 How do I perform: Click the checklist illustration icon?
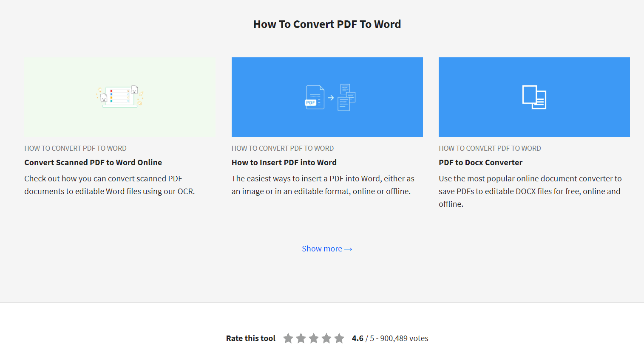click(120, 96)
